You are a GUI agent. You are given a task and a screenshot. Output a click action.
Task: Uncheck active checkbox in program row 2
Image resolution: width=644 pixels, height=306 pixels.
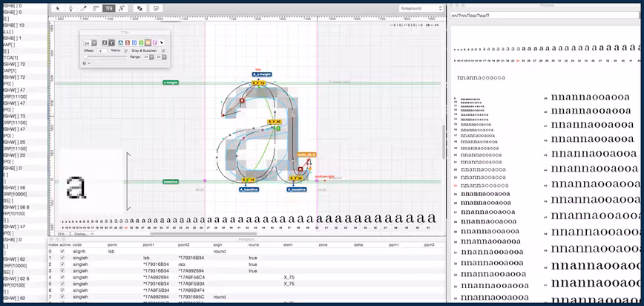click(62, 264)
